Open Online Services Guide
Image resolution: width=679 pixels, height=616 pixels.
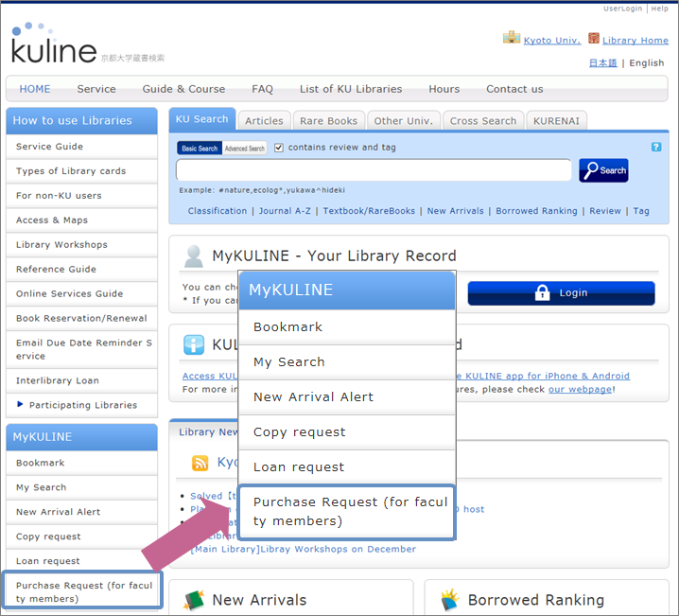pyautogui.click(x=82, y=293)
